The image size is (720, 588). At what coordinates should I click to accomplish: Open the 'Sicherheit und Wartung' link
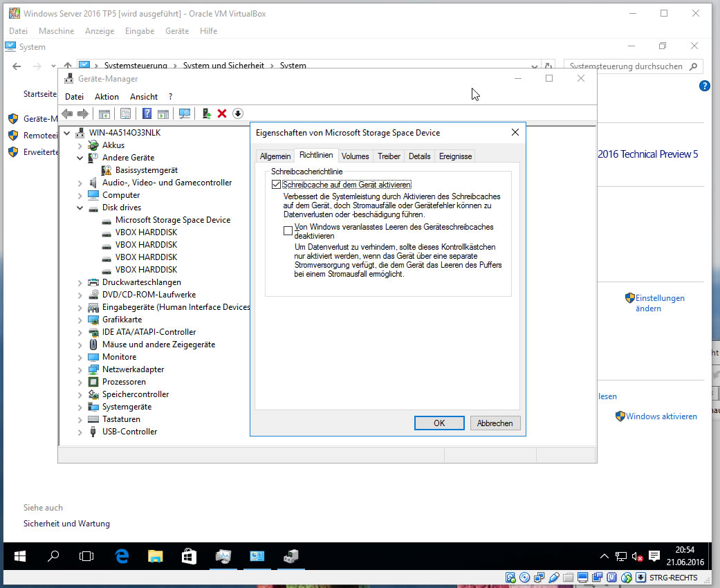tap(66, 523)
